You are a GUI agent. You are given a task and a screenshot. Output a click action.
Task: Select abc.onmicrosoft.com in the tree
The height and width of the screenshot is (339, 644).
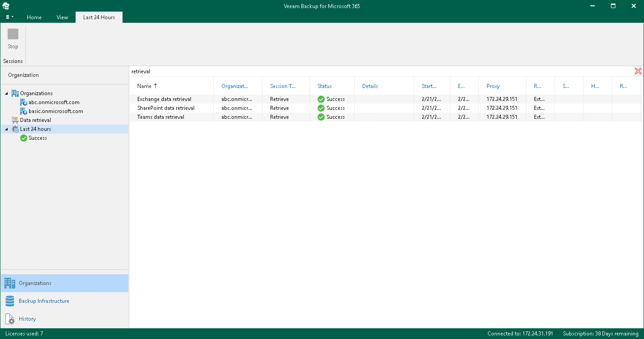[54, 102]
